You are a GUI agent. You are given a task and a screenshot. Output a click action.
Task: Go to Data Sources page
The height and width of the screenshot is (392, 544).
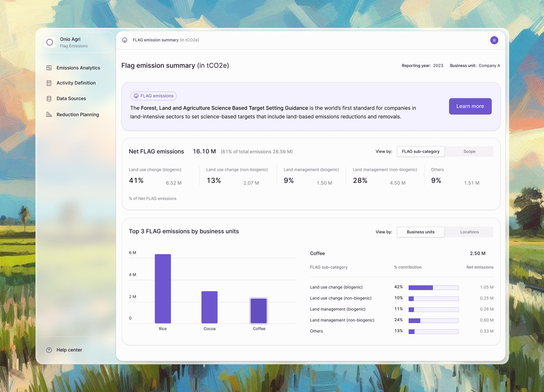(x=66, y=99)
